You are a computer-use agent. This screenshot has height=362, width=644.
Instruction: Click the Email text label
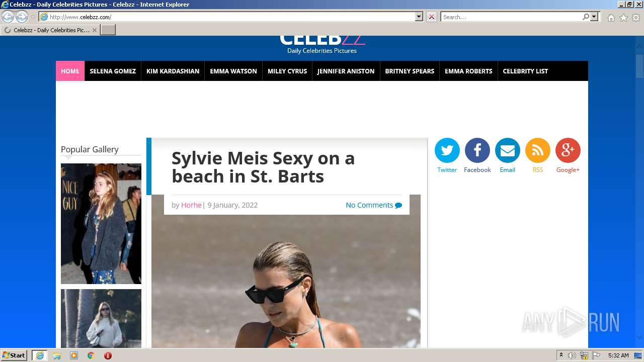pos(507,170)
